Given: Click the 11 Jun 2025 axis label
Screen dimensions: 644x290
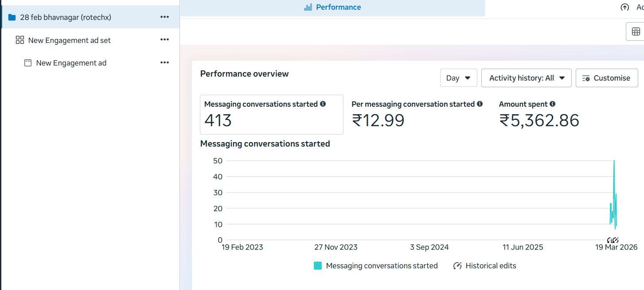Looking at the screenshot, I should point(523,247).
